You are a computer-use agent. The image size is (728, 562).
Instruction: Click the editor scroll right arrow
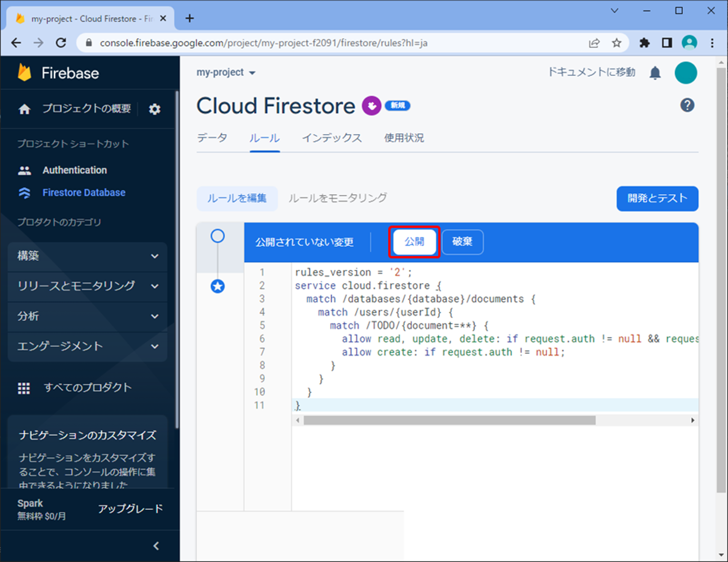coord(693,420)
